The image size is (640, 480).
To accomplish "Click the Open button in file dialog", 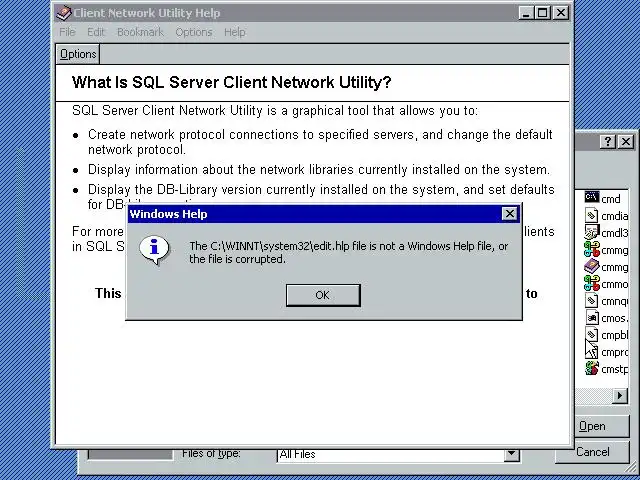I will pyautogui.click(x=602, y=426).
